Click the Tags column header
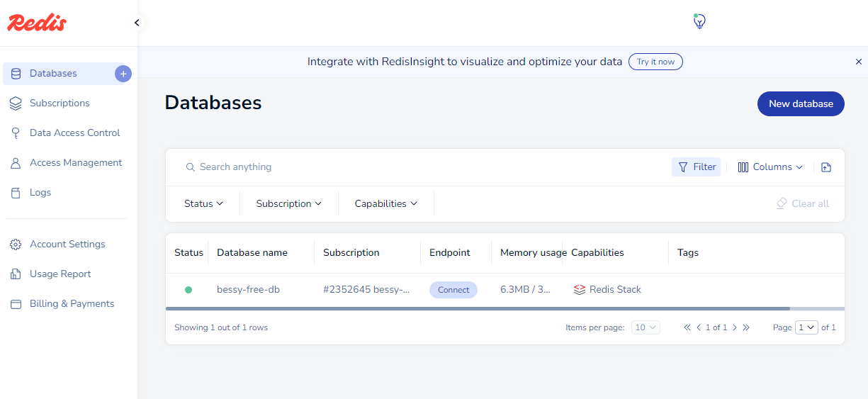Screen dimensions: 868x399 click(688, 252)
